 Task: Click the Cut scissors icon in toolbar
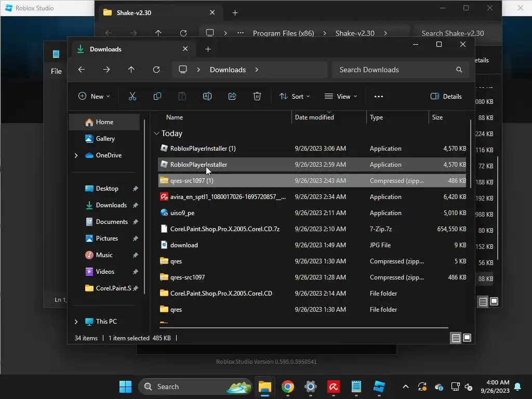coord(132,96)
